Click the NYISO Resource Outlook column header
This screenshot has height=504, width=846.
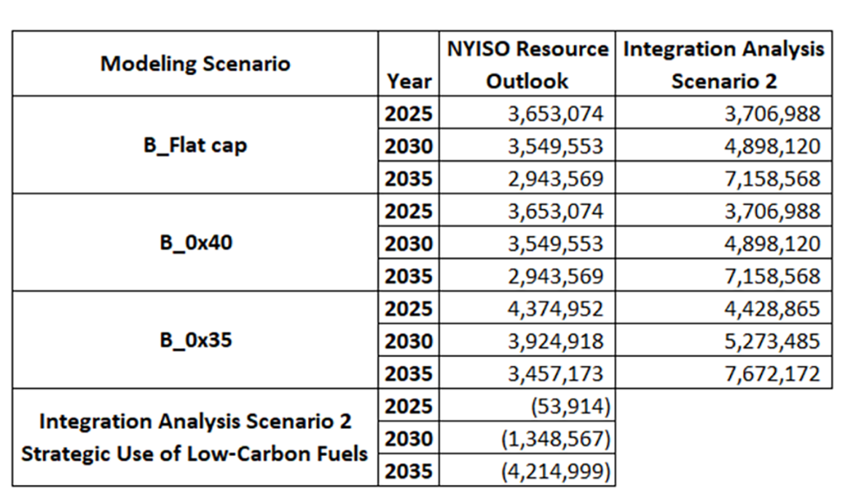click(x=527, y=64)
